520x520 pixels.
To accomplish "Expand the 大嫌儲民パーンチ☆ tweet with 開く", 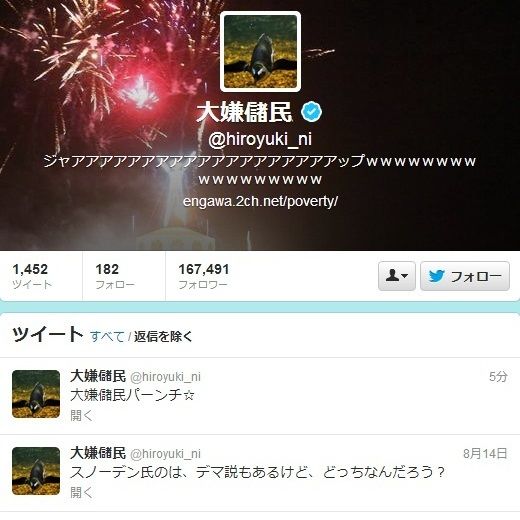I will pos(81,415).
